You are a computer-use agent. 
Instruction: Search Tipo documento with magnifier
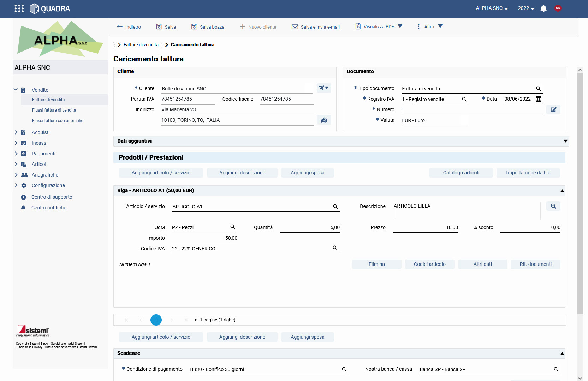(x=539, y=89)
